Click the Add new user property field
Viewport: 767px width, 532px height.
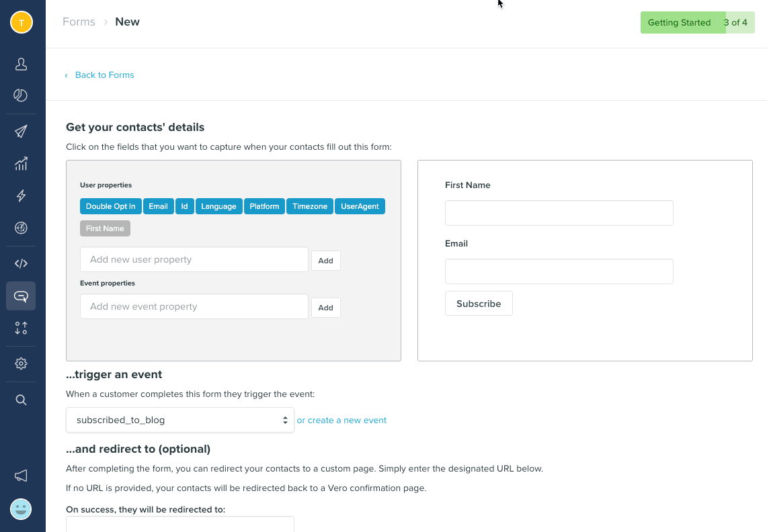(x=194, y=259)
